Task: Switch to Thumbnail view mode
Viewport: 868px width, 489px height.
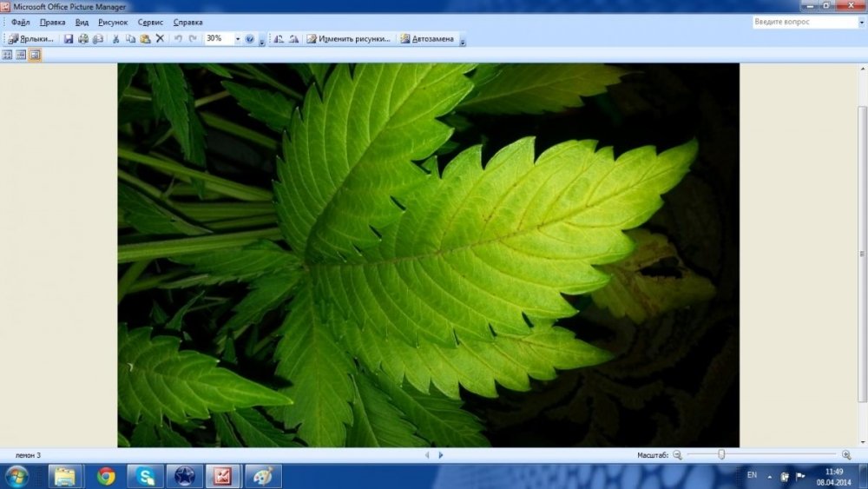Action: (x=7, y=55)
